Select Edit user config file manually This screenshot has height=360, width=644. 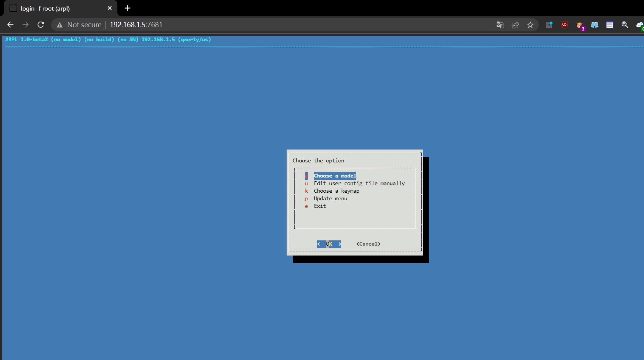[x=359, y=183]
